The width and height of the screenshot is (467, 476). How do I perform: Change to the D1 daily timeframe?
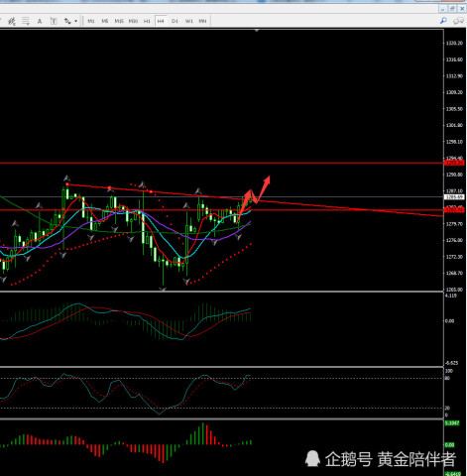pyautogui.click(x=175, y=21)
